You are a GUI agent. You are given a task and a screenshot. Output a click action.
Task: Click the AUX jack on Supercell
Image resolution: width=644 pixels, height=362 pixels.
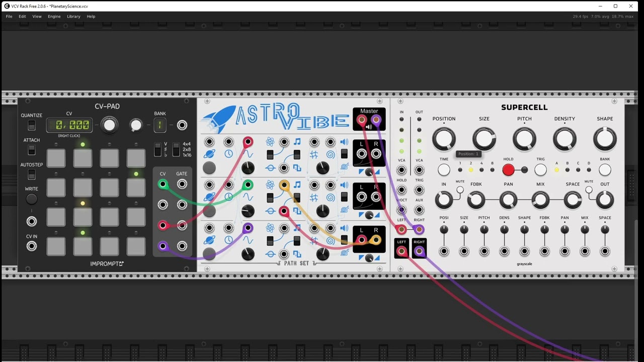(419, 210)
